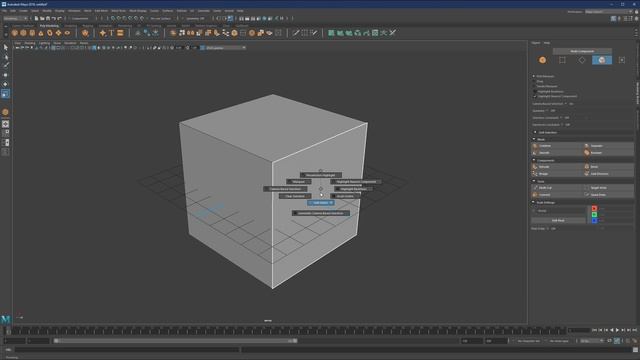Toggle Marquee in the marking menu
640x360 pixels.
point(298,182)
